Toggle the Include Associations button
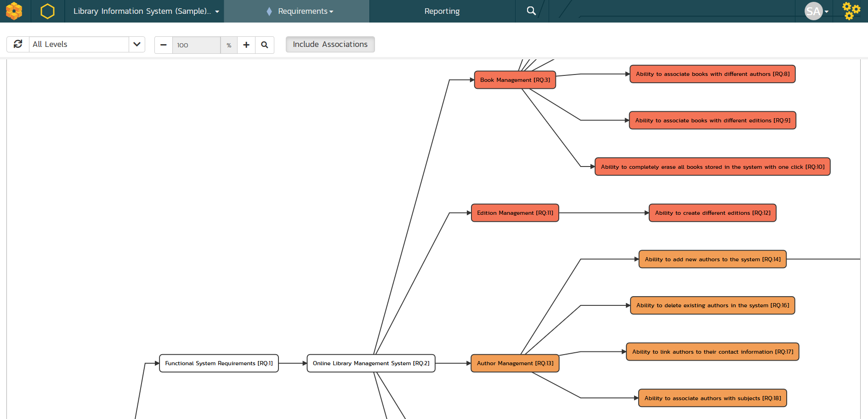868x419 pixels. click(330, 45)
